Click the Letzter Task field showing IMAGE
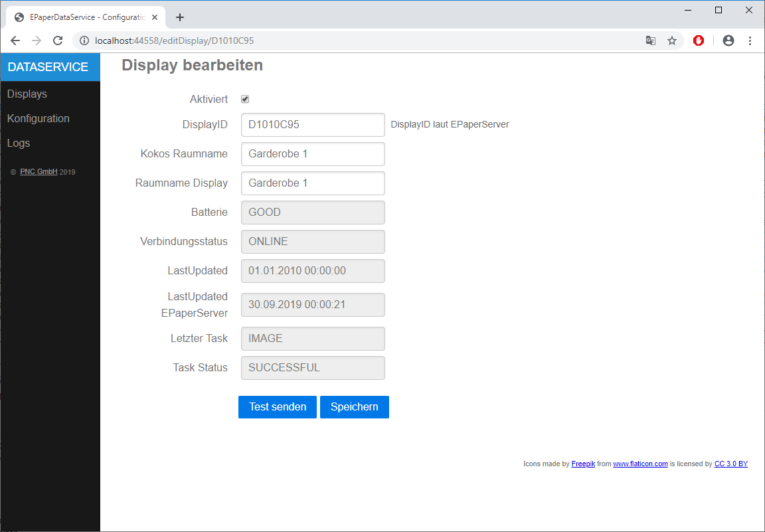The image size is (765, 532). pos(313,339)
